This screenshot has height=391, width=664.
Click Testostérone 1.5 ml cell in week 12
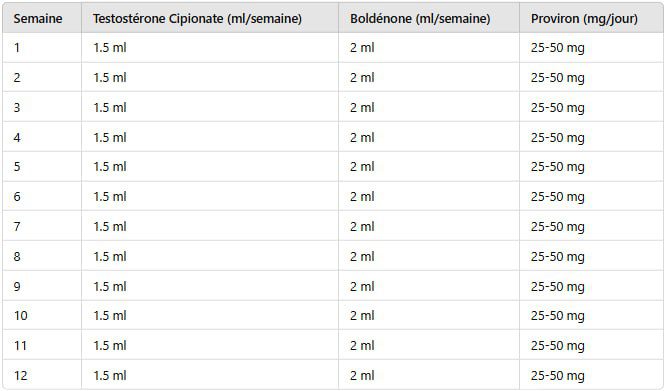pos(210,375)
